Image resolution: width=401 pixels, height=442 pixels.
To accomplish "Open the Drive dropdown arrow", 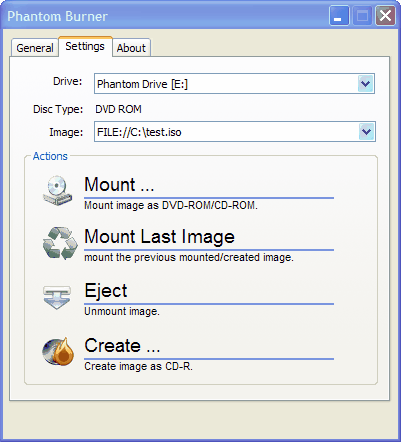I will (365, 84).
